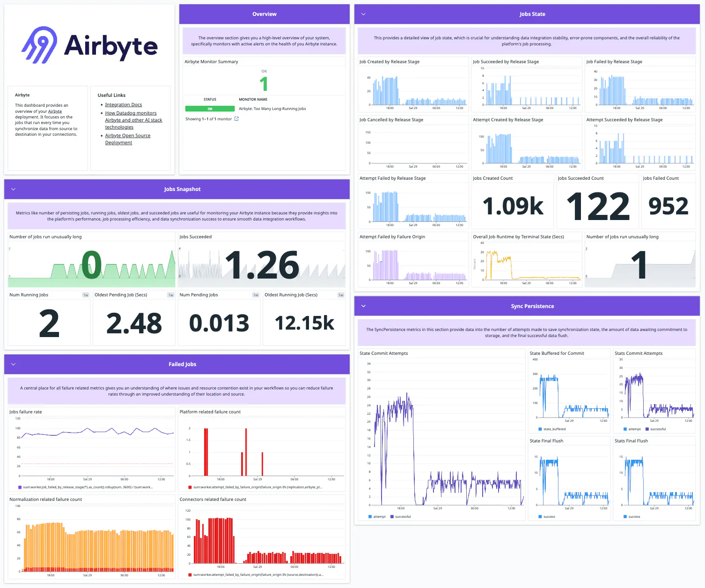705x588 pixels.
Task: Open the Airbyte Open Source Deployment link
Action: point(127,135)
